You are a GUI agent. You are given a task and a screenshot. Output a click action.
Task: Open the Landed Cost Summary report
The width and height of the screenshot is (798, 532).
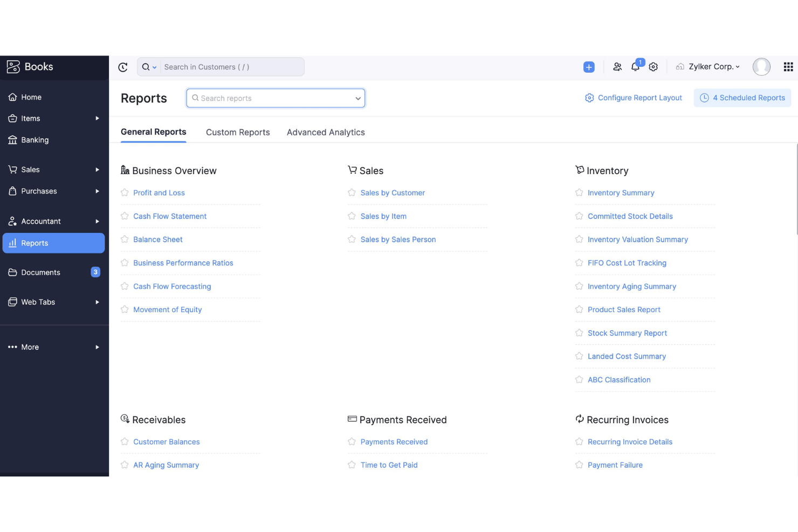tap(627, 356)
